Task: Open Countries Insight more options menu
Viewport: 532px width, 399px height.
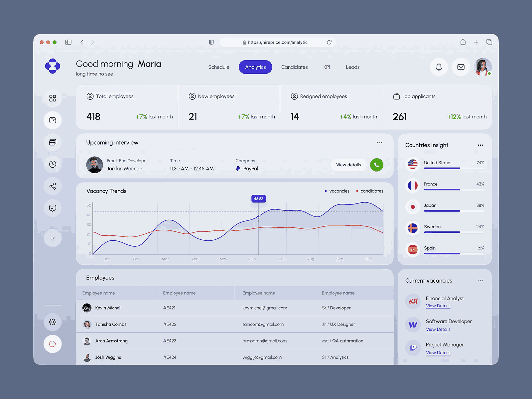Action: click(480, 145)
